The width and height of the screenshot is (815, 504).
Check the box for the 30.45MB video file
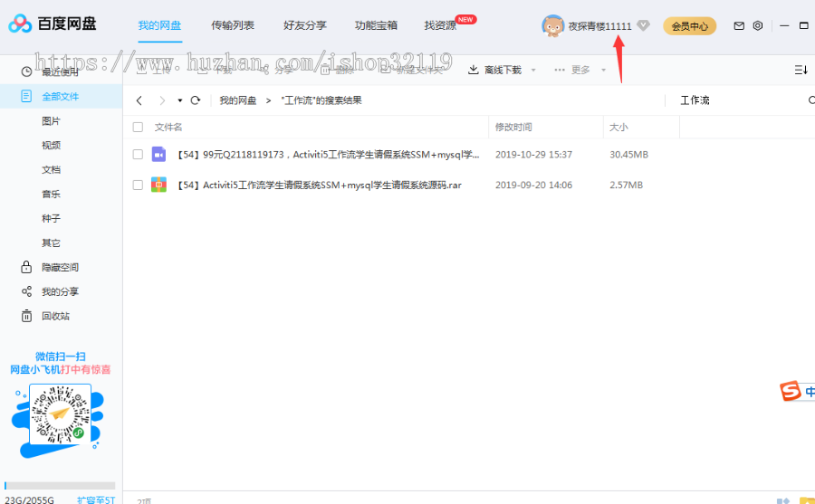[138, 155]
